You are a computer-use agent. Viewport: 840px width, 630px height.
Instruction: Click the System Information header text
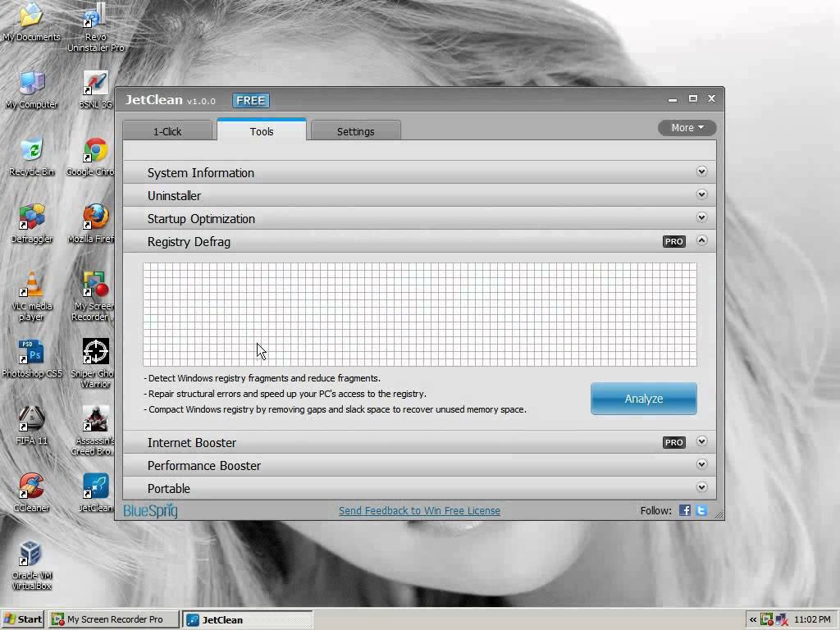pos(201,173)
